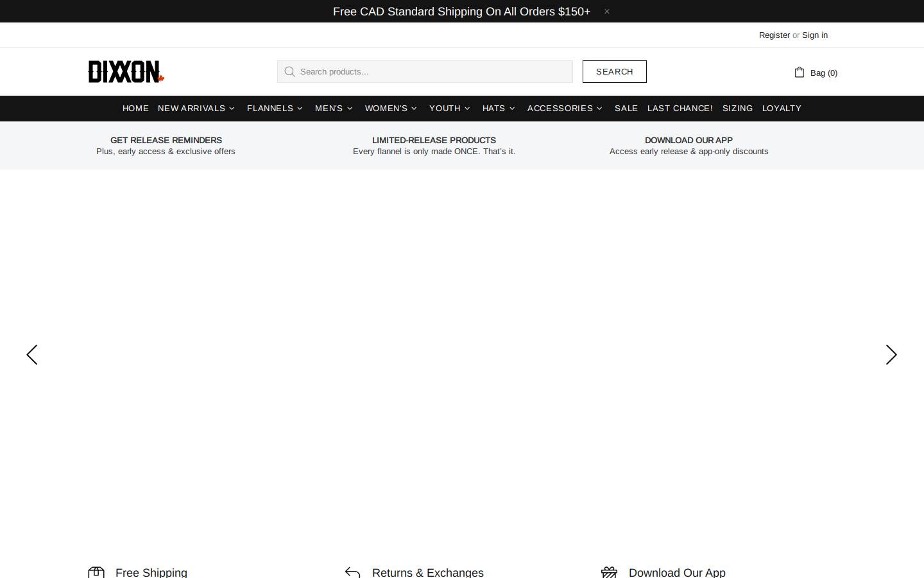This screenshot has width=924, height=578.
Task: Open the SALE menu item
Action: click(x=626, y=108)
